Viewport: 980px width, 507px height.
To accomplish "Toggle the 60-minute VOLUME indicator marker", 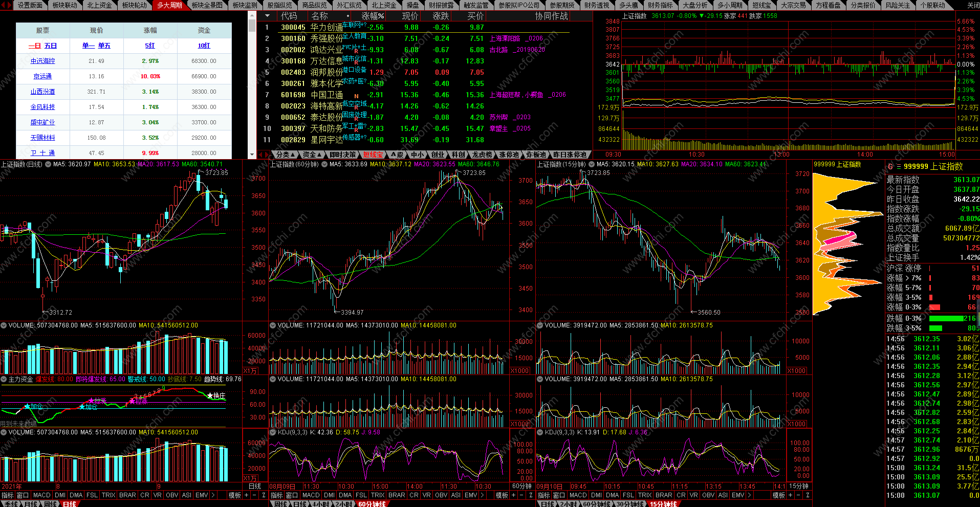I will [x=273, y=325].
